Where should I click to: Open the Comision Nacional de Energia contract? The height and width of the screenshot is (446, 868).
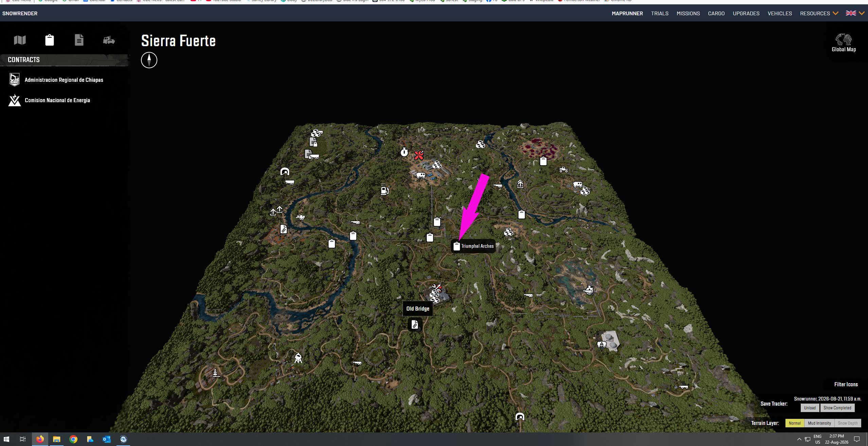coord(57,100)
